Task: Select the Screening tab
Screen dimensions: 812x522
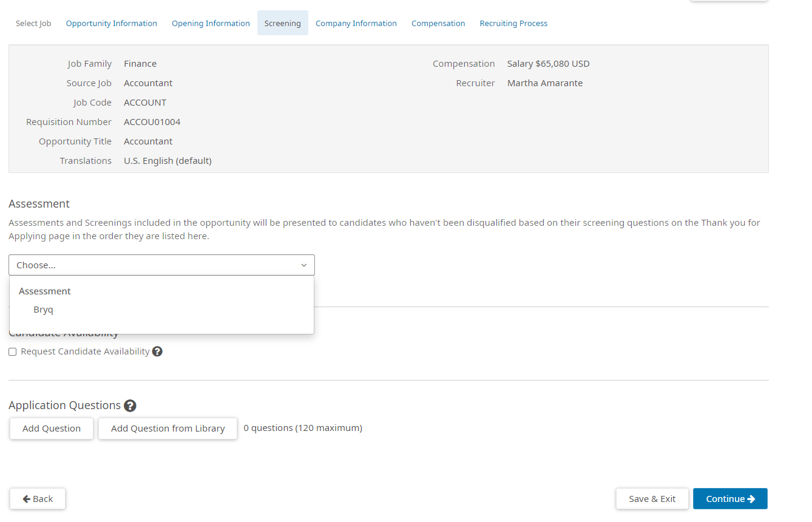Action: (282, 23)
